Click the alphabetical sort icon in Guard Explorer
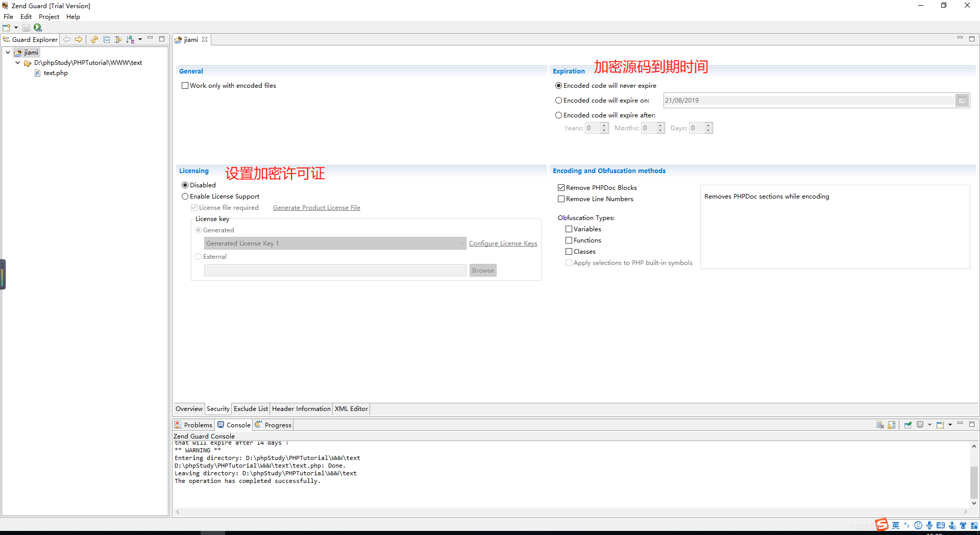This screenshot has height=535, width=980. [130, 39]
